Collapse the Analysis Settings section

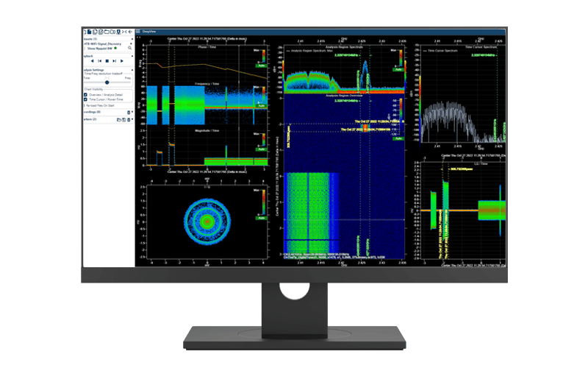[131, 71]
